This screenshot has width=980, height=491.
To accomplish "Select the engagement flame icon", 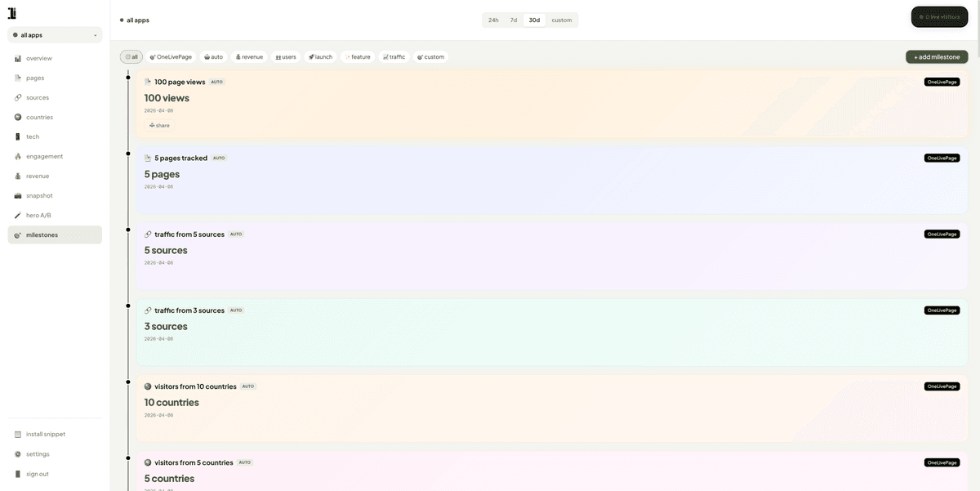I will (17, 156).
